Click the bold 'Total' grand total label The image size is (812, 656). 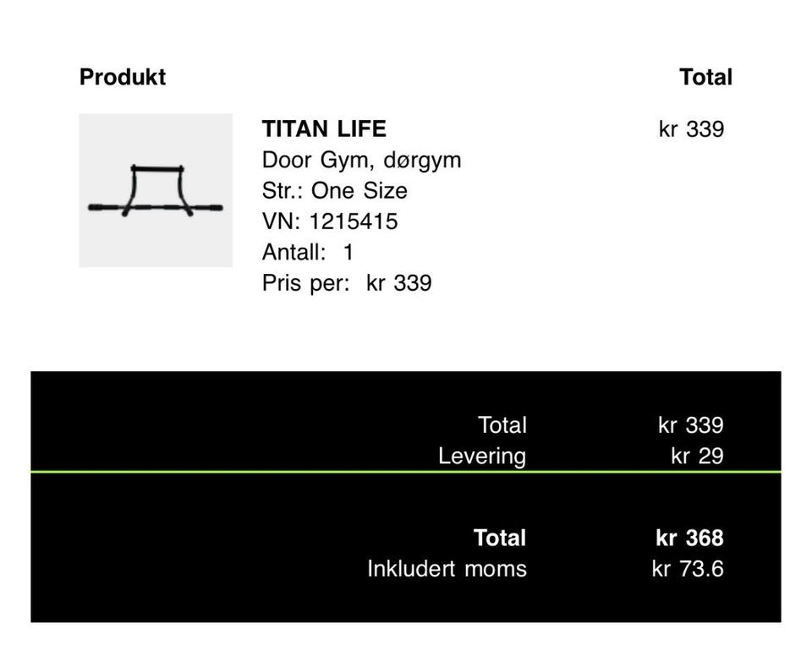pos(500,538)
